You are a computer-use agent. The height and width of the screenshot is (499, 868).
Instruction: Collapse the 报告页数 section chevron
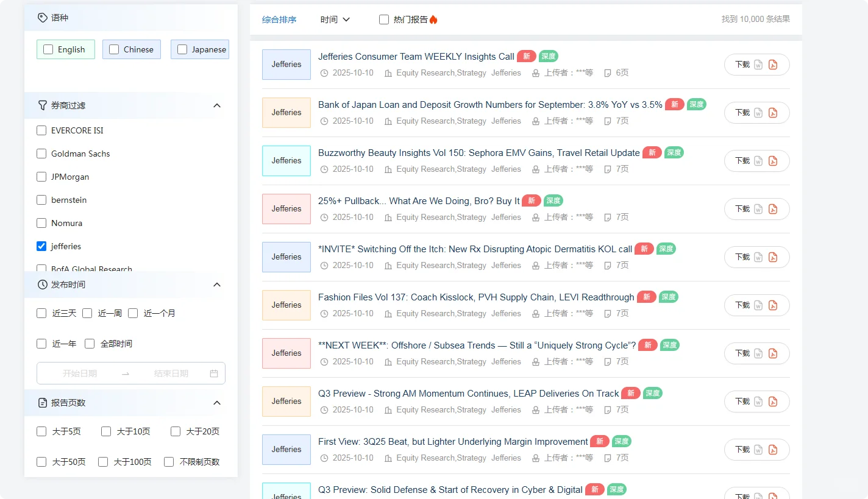[217, 403]
